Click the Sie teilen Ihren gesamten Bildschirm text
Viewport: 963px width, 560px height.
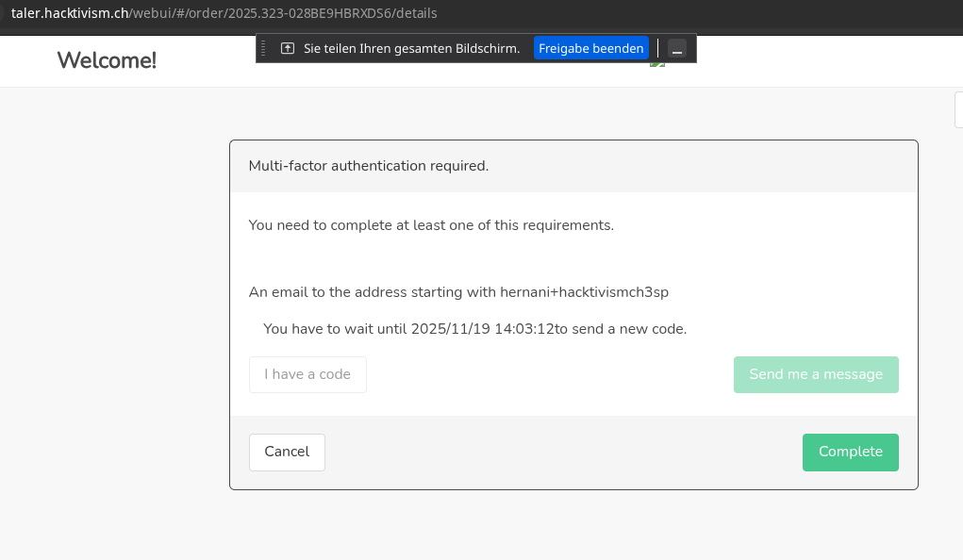coord(411,48)
